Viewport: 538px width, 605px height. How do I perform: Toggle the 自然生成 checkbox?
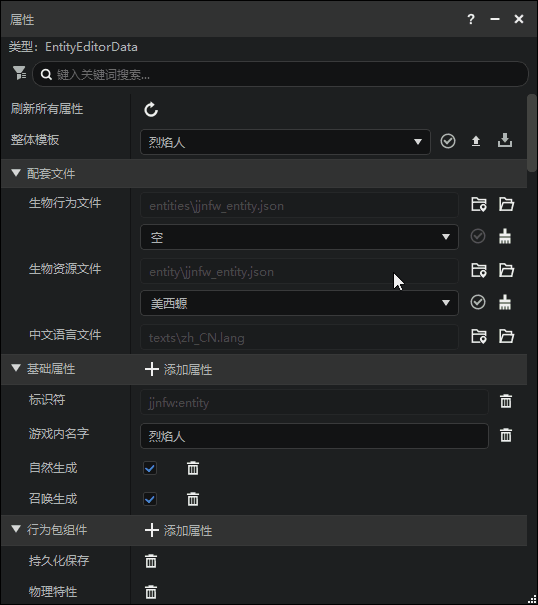click(x=150, y=468)
